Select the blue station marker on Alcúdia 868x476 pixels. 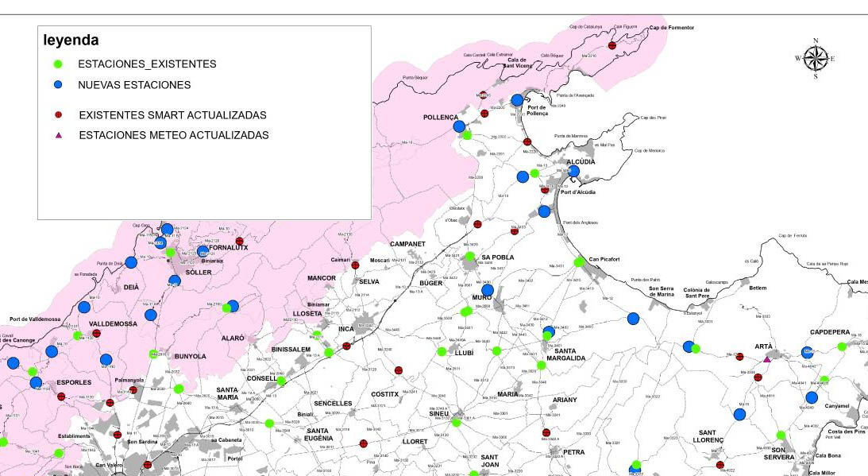(x=573, y=171)
